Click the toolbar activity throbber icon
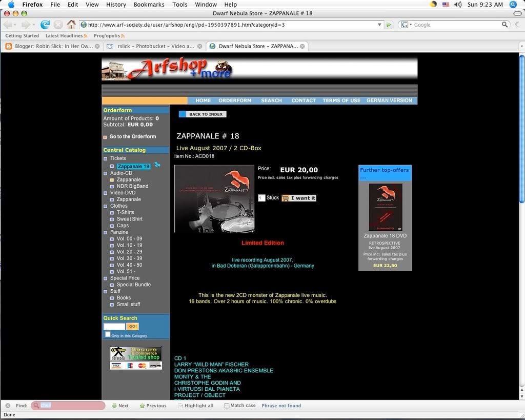Image resolution: width=525 pixels, height=420 pixels. tap(517, 25)
